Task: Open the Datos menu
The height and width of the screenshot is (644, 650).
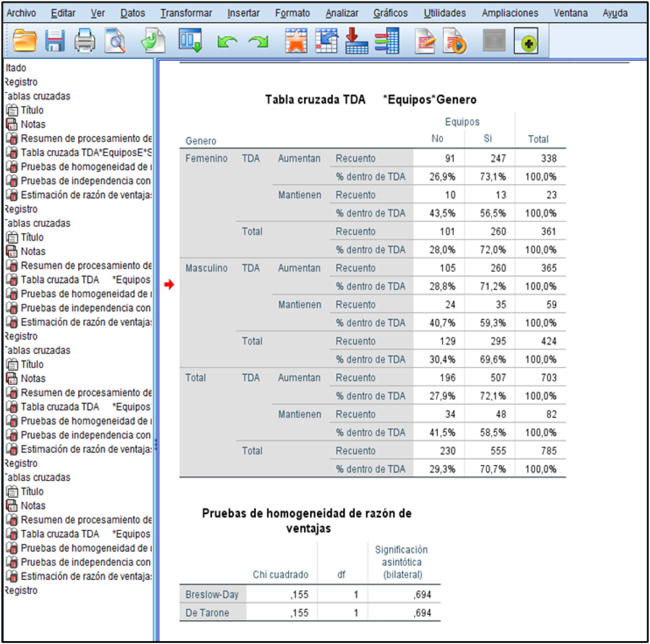Action: coord(132,13)
